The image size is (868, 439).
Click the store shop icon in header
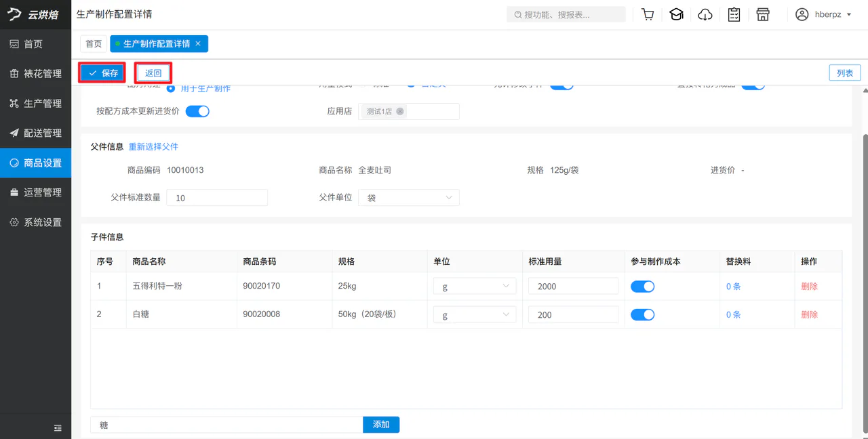click(x=763, y=14)
